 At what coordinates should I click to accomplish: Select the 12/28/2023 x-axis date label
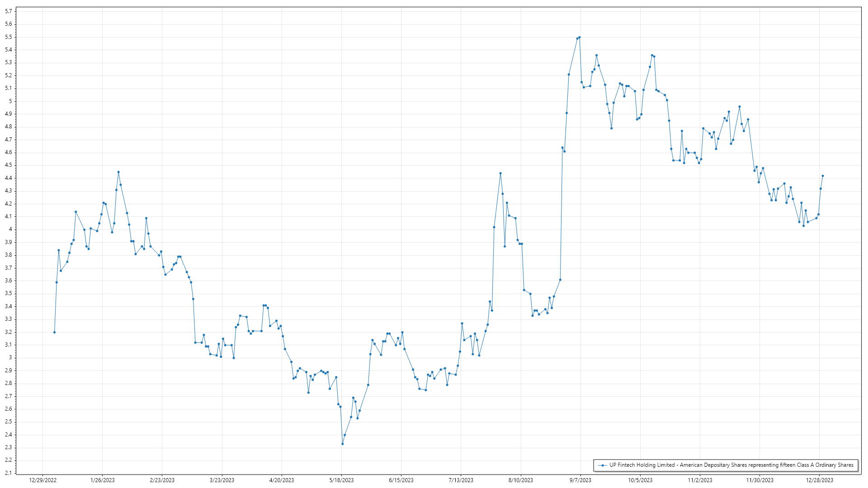click(820, 480)
